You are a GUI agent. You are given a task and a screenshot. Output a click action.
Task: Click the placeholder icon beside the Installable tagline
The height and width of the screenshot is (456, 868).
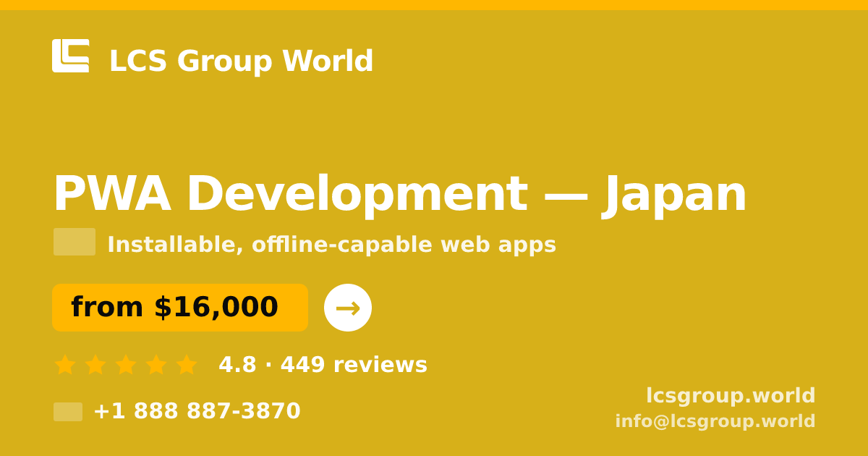[x=75, y=242]
